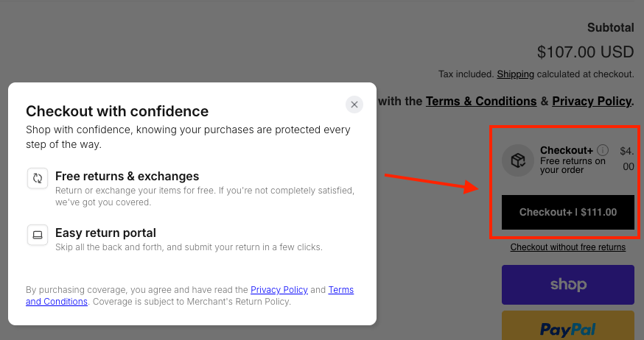Open the Shipping link near tax note

click(516, 74)
